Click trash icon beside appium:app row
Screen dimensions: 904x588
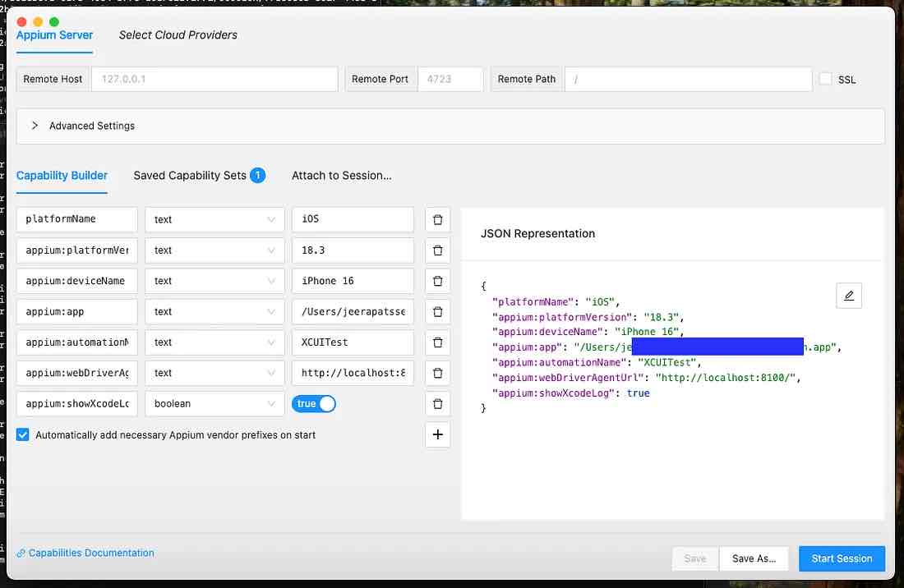point(437,311)
